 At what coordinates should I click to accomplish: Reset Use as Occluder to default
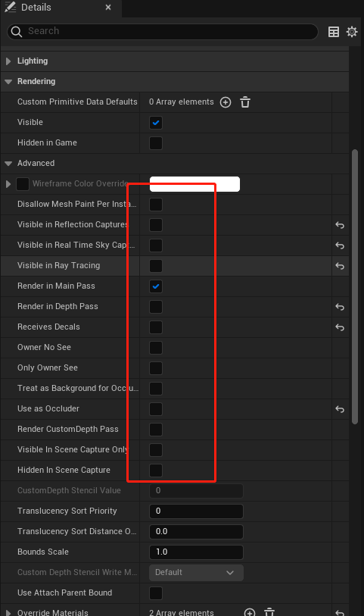[340, 409]
